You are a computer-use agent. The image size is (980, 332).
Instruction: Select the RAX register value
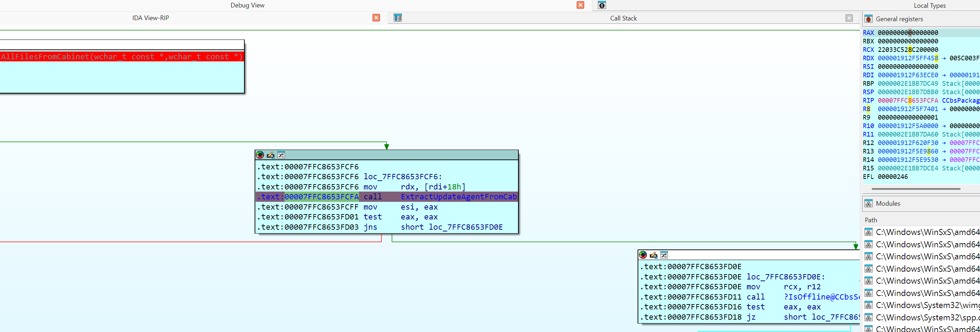point(908,33)
